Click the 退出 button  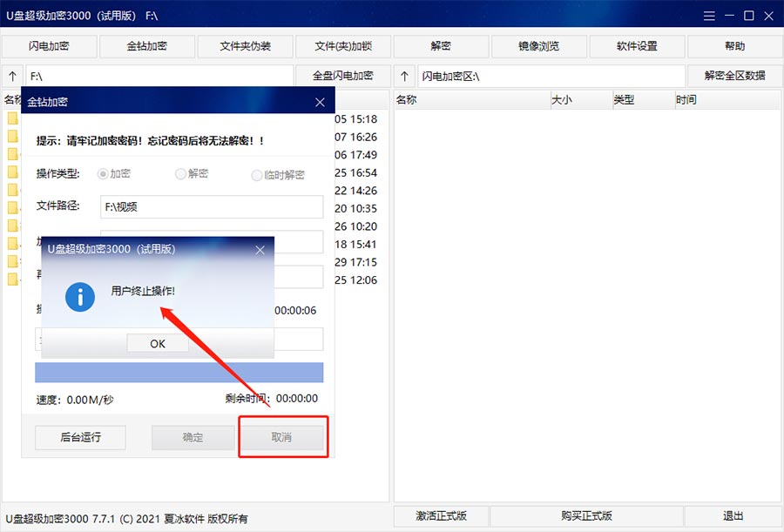[x=733, y=516]
